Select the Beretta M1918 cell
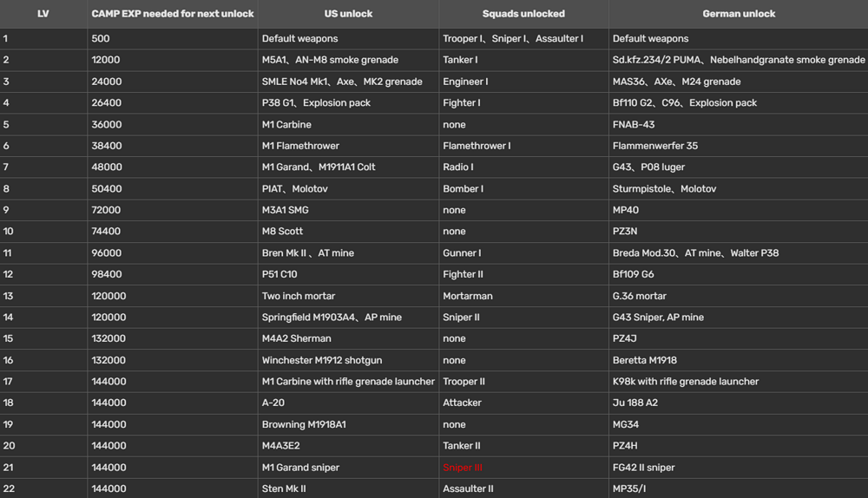The image size is (868, 498). tap(739, 360)
